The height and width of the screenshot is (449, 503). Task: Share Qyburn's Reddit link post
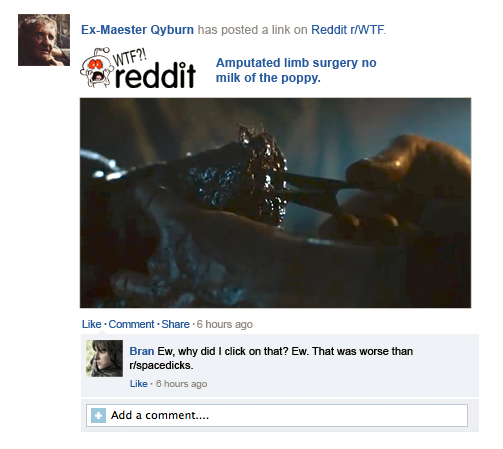(x=175, y=324)
